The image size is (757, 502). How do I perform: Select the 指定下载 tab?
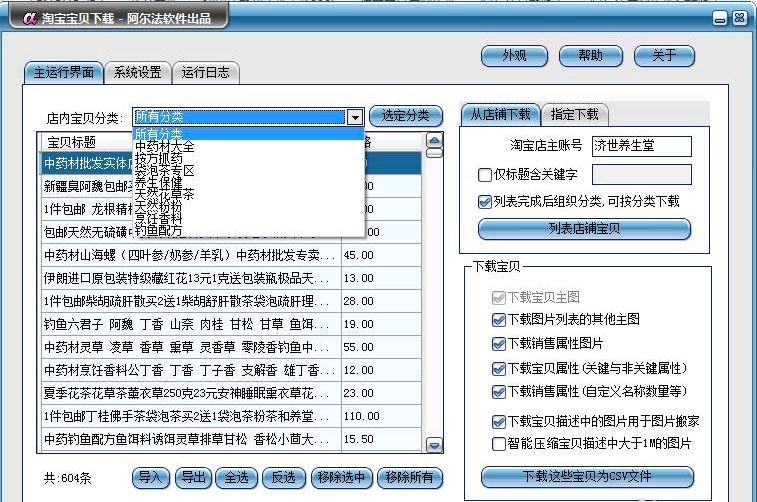575,115
